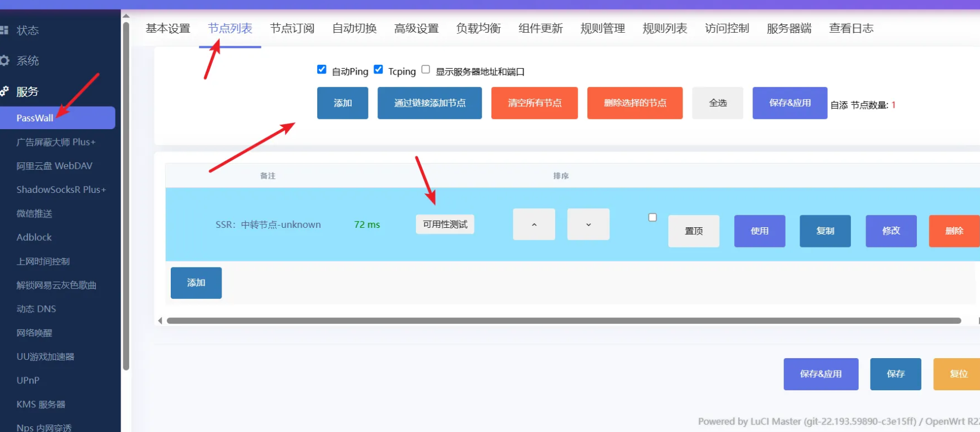Open the 节点订阅 tab

pyautogui.click(x=292, y=28)
